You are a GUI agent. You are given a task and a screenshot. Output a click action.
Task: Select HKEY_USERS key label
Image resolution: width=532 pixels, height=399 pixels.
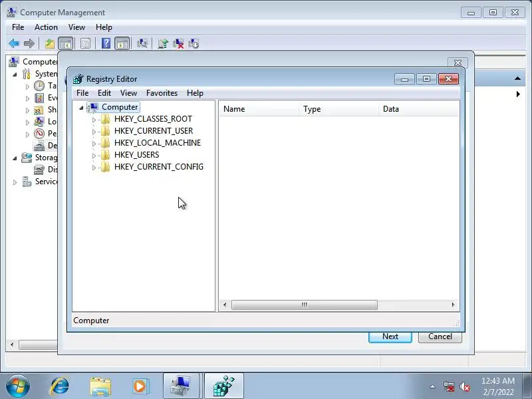pos(136,155)
